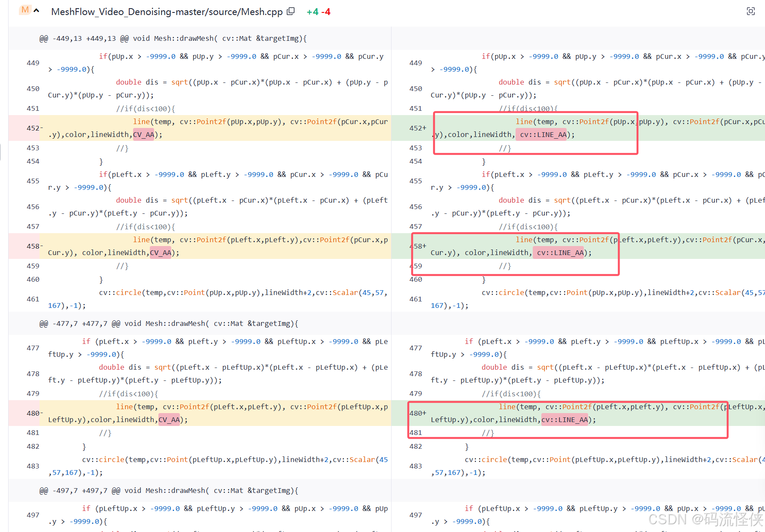Select hunk header '@@ -477,7 +477,7 @@'
The width and height of the screenshot is (765, 532).
[x=80, y=323]
